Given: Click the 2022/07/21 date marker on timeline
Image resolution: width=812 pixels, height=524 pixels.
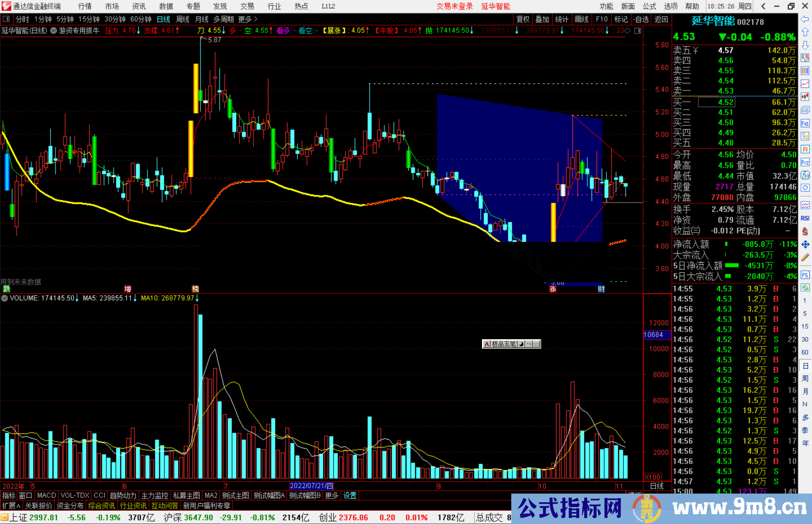Looking at the screenshot, I should [311, 486].
